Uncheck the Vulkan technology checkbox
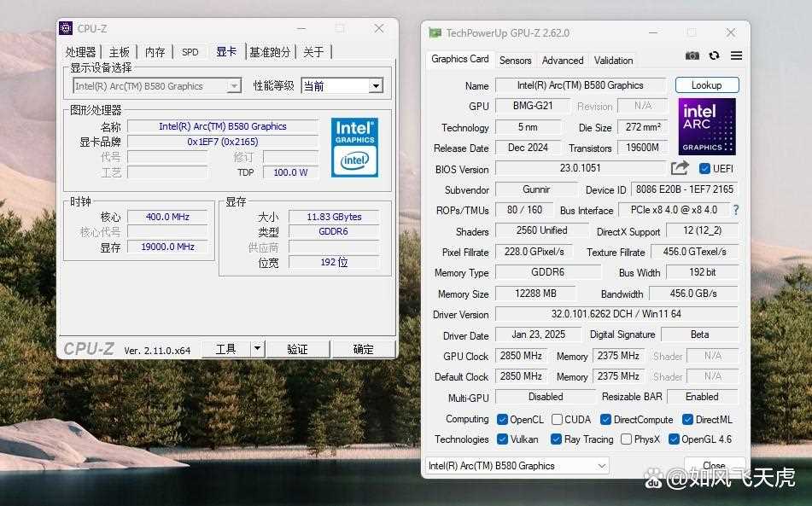Screen dimensions: 812x506 pyautogui.click(x=502, y=439)
